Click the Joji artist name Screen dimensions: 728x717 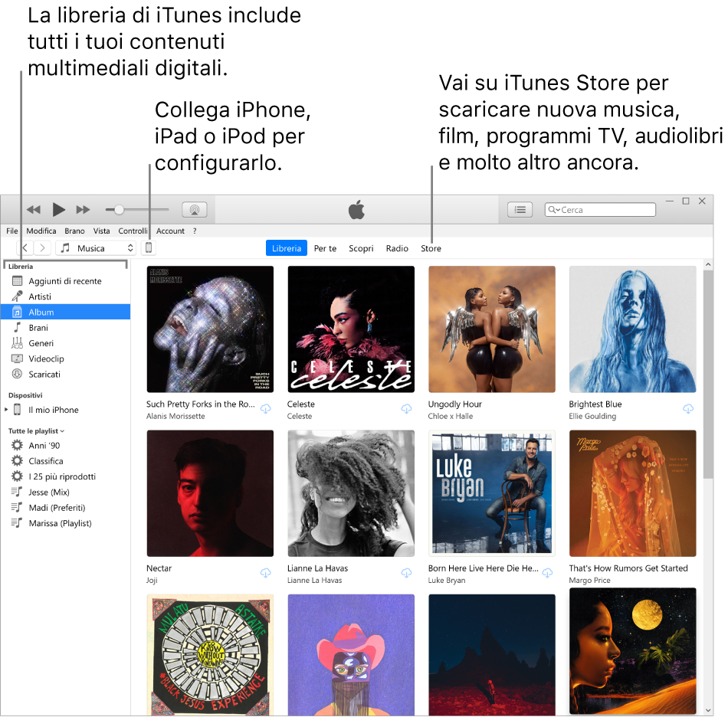coord(152,581)
